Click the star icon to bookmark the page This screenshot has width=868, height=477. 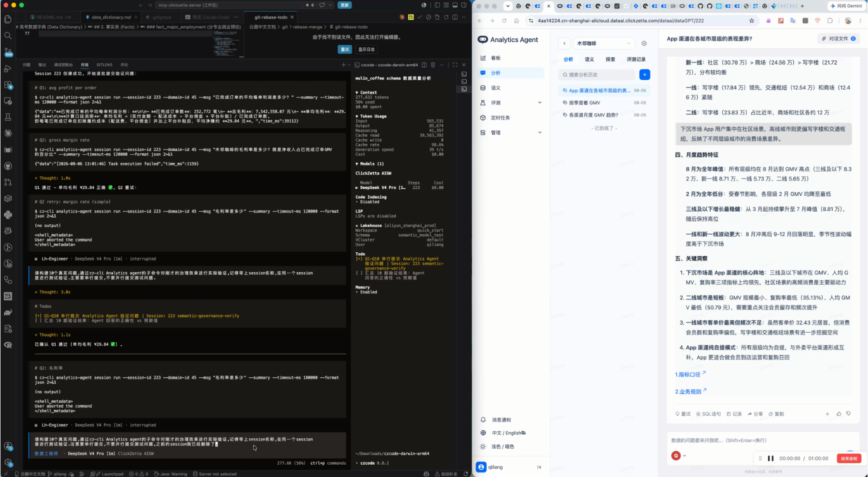click(x=751, y=20)
